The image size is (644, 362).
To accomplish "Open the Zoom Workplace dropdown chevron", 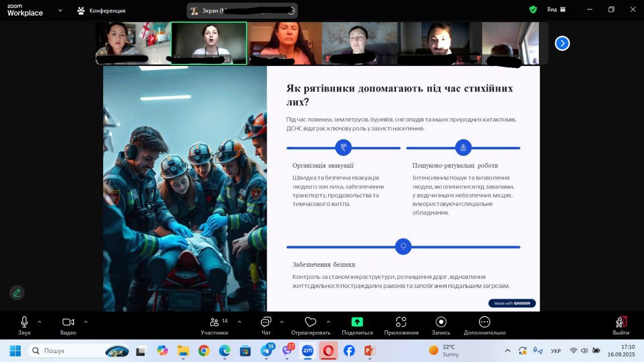I will [x=60, y=10].
